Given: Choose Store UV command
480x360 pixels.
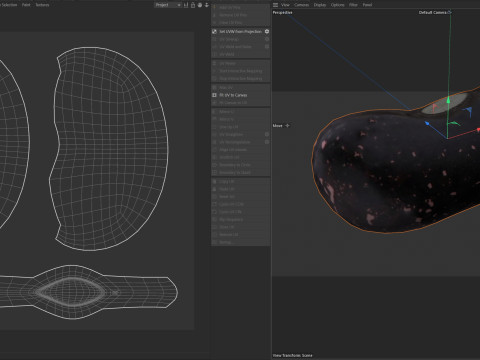Looking at the screenshot, I should (240, 227).
